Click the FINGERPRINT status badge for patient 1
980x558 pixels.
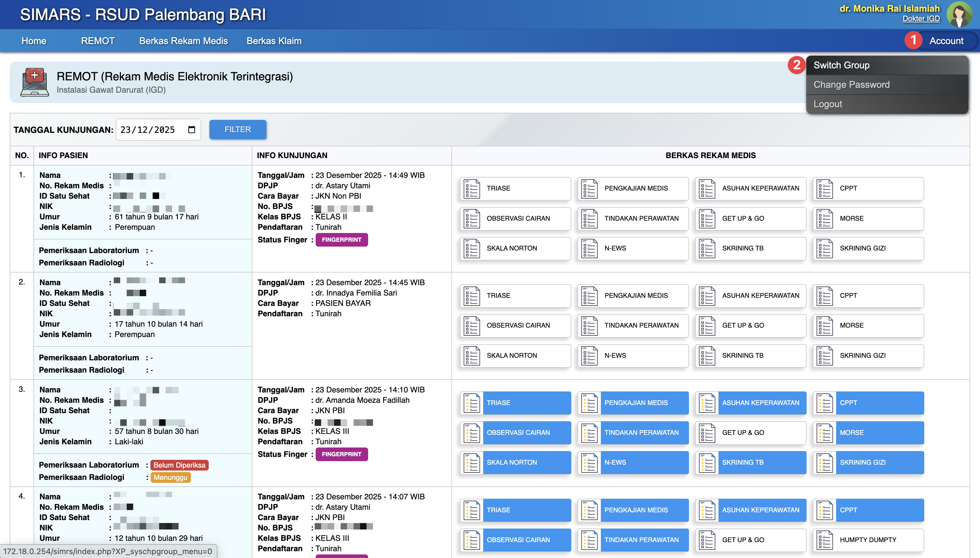tap(341, 239)
